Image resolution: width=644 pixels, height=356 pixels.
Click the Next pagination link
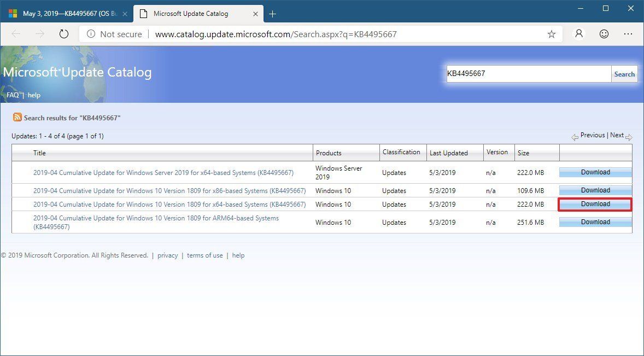tap(617, 135)
